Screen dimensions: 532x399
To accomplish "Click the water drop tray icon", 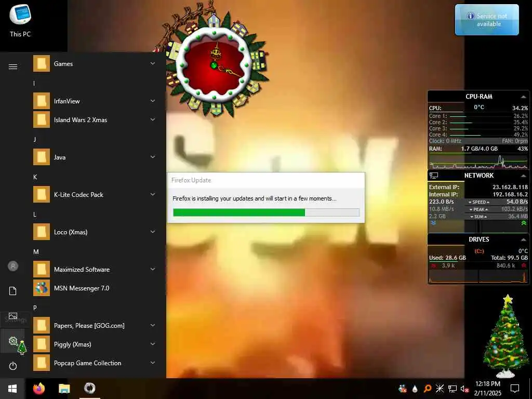I will coord(415,389).
